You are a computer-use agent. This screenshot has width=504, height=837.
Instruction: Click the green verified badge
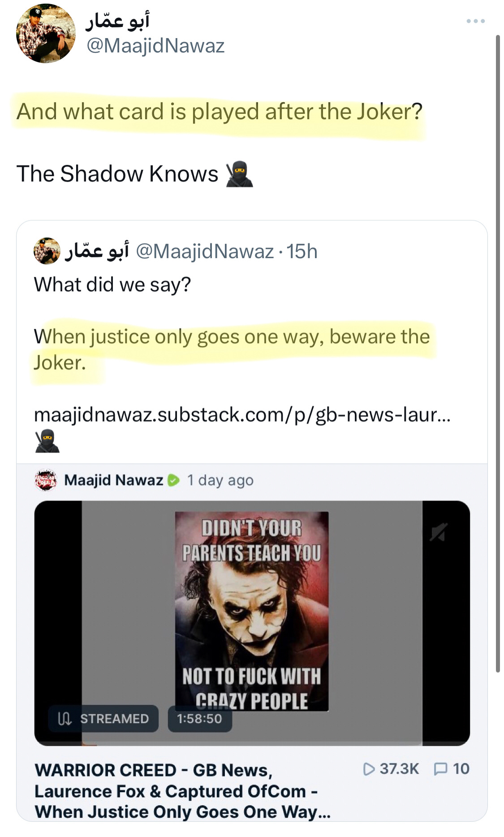pos(173,480)
